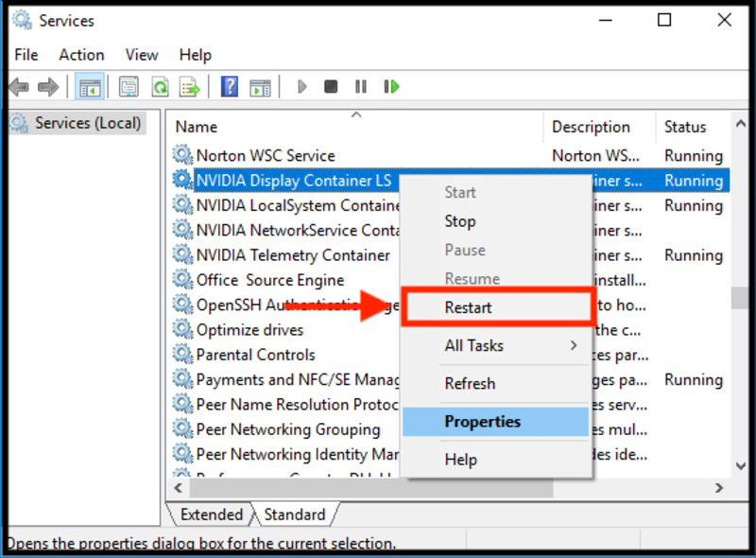
Task: Select the NVIDIA NetworkService Container row
Action: click(x=451, y=230)
